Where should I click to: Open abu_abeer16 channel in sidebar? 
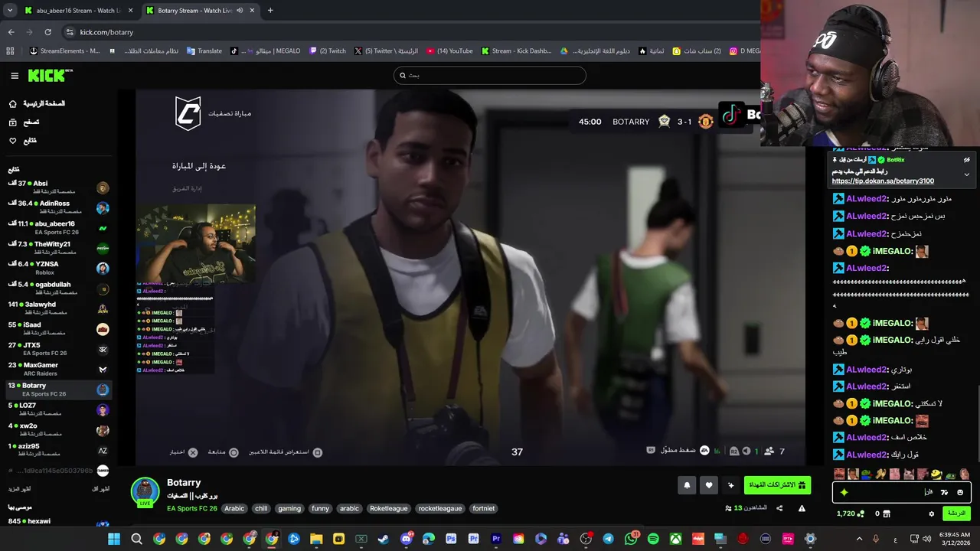coord(57,228)
